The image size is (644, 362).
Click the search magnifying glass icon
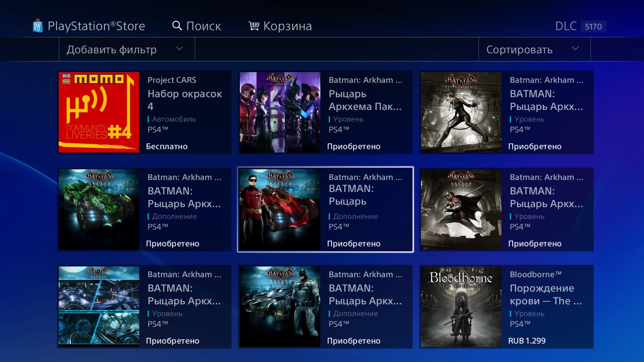[177, 26]
